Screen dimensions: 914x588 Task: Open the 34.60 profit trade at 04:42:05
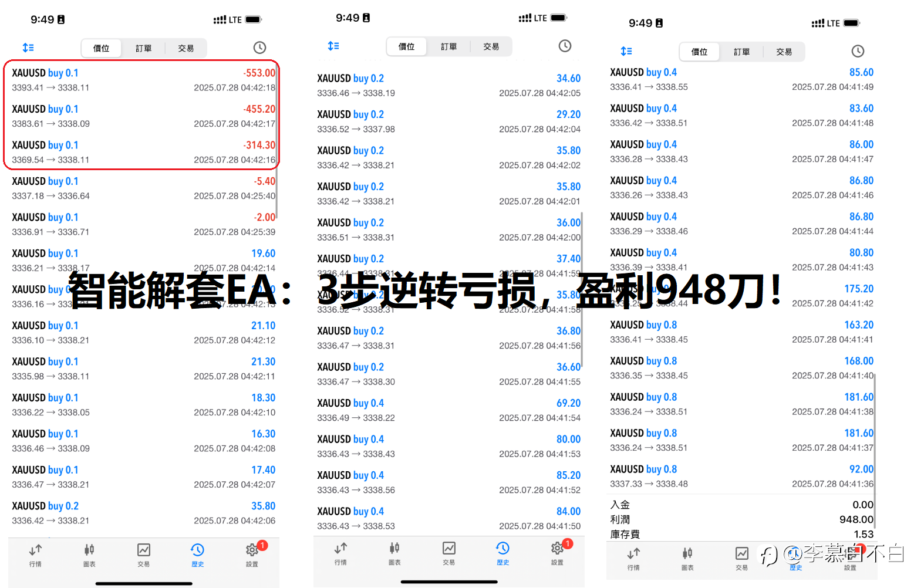448,85
